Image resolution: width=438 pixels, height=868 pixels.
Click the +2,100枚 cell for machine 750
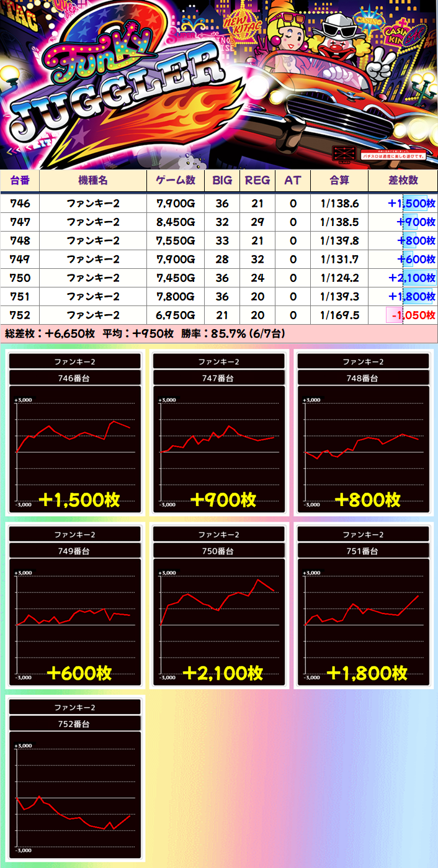click(411, 278)
